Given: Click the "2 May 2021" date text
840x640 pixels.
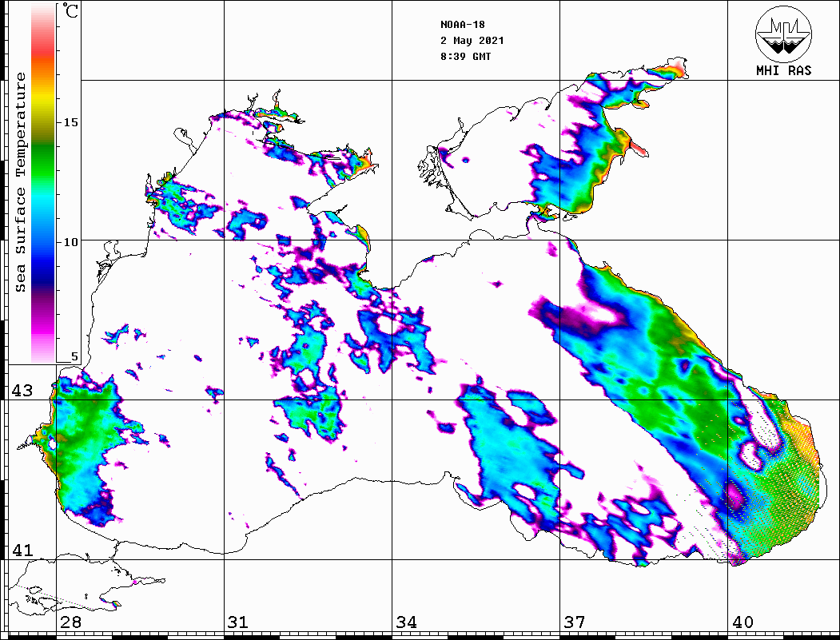Looking at the screenshot, I should coord(472,41).
